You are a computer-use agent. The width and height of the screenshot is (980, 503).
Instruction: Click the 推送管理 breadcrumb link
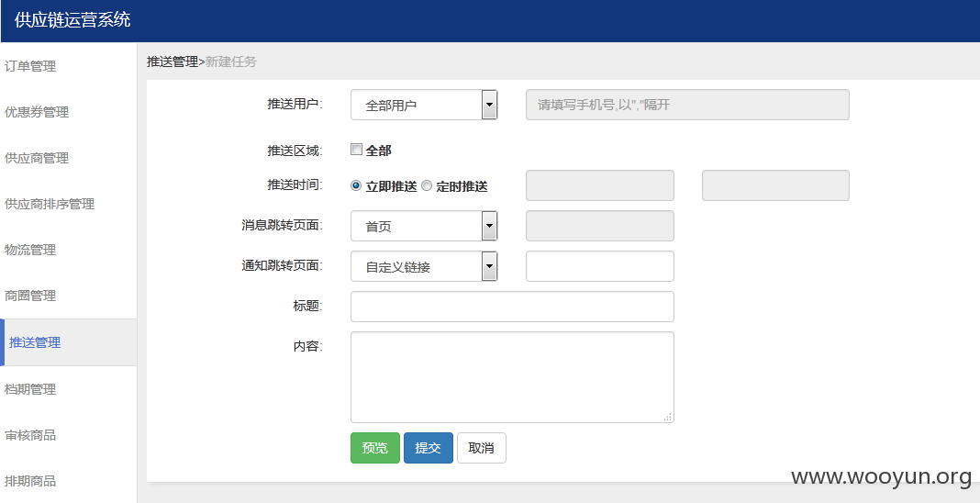[173, 61]
